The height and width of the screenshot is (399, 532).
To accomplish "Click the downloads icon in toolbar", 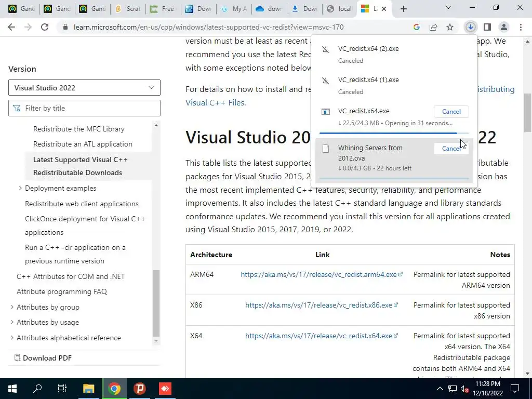I will [x=471, y=27].
